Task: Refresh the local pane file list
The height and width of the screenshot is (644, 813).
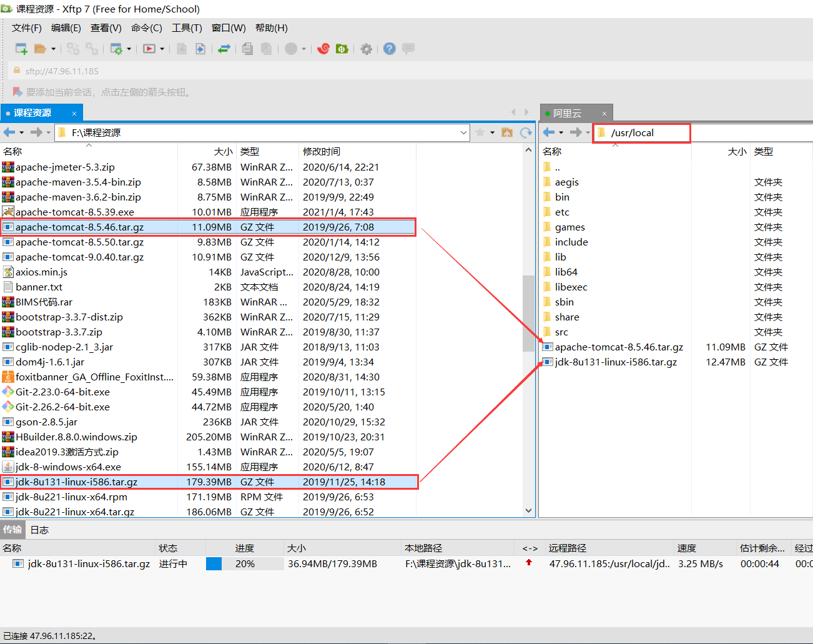Action: click(526, 132)
